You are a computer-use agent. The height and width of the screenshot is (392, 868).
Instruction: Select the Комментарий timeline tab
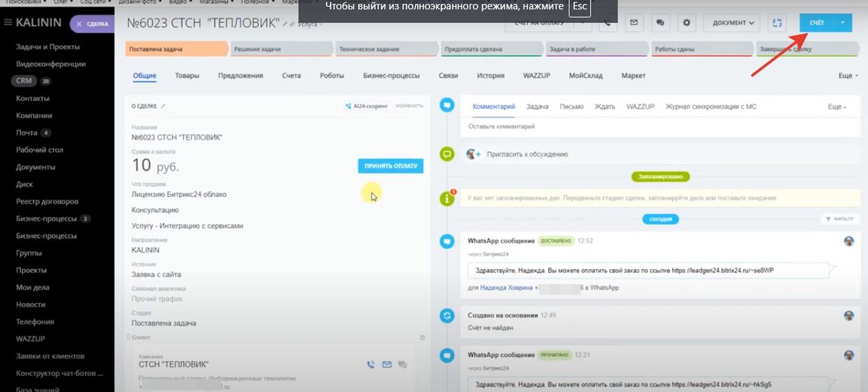(x=494, y=106)
